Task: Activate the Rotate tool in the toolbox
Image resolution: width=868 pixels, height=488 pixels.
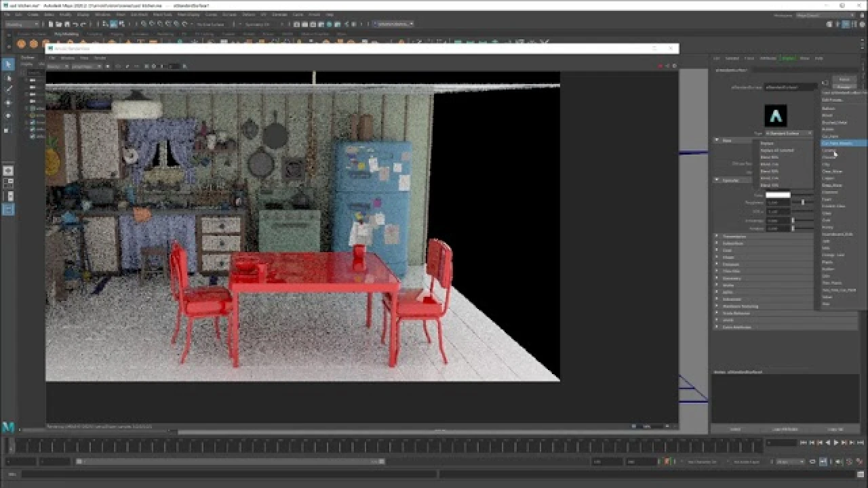Action: coord(8,115)
